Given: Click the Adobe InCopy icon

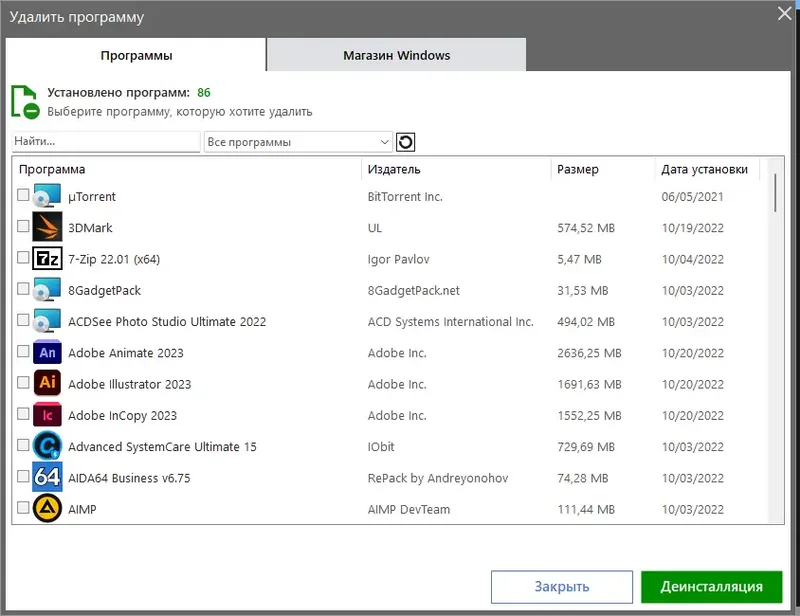Looking at the screenshot, I should click(47, 415).
